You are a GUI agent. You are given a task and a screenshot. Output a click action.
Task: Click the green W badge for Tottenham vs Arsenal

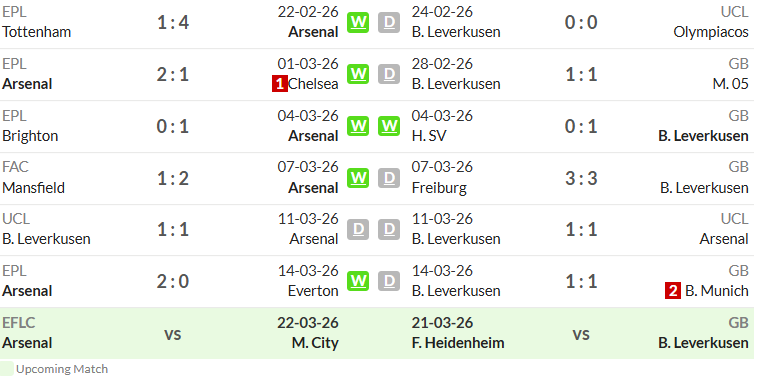click(x=358, y=22)
